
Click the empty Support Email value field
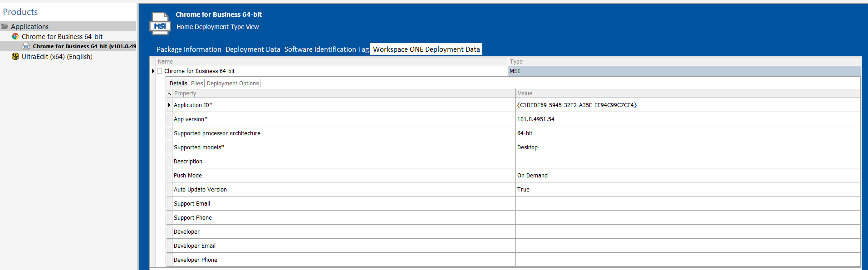click(687, 204)
